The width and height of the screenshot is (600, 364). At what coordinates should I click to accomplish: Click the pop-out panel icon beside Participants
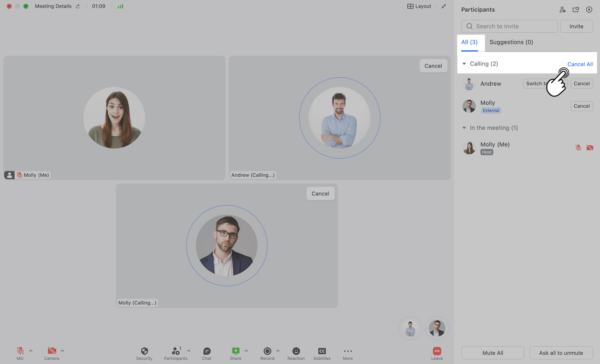(x=576, y=9)
